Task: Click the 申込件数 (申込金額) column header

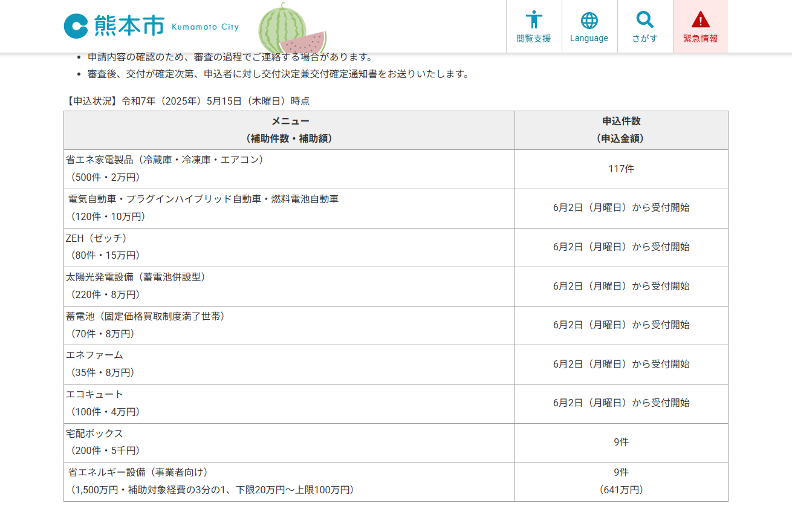Action: point(622,130)
